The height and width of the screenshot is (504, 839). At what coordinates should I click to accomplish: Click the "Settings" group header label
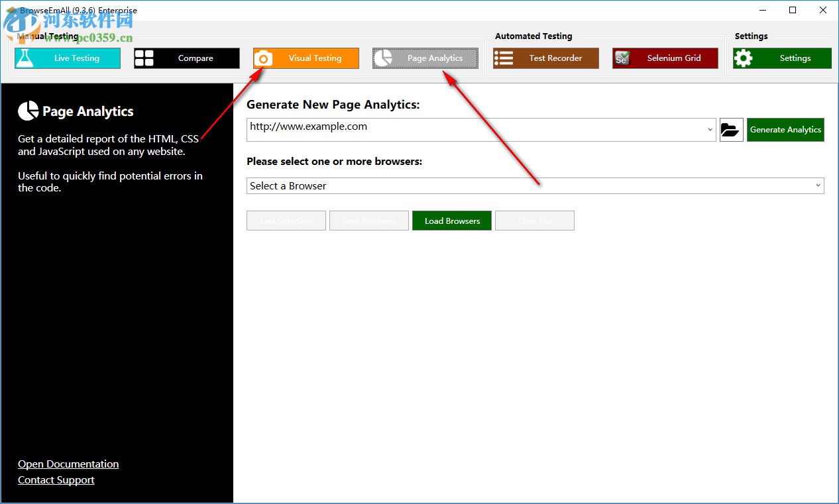pyautogui.click(x=752, y=36)
